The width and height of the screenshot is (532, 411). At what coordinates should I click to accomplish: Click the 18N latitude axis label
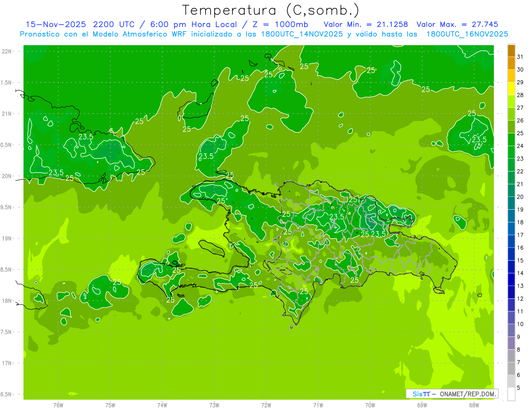(x=8, y=301)
